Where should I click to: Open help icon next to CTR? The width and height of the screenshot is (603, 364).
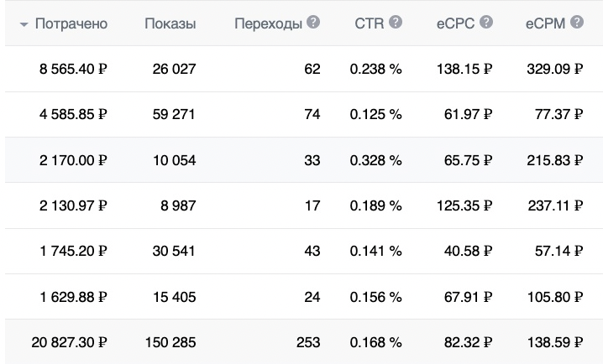pos(396,22)
